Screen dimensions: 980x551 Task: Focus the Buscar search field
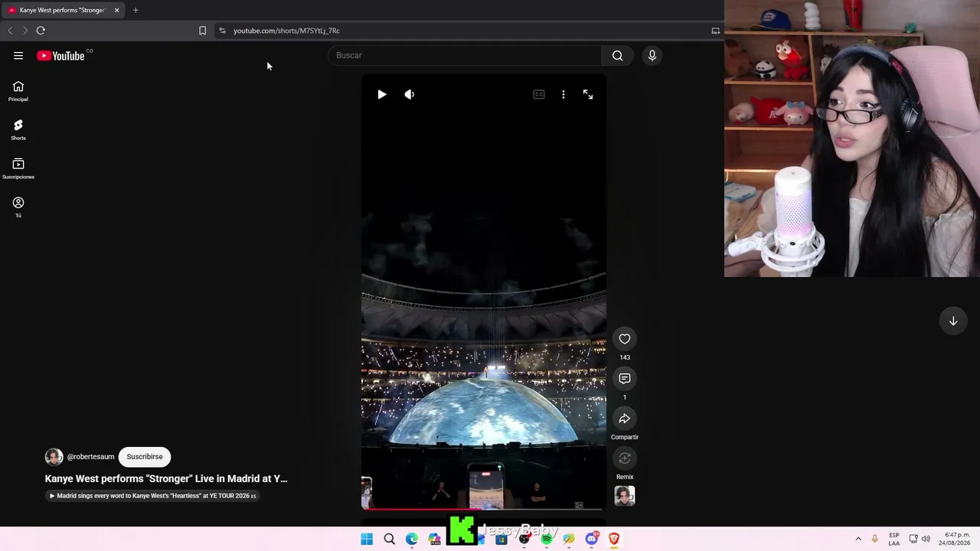tap(465, 55)
